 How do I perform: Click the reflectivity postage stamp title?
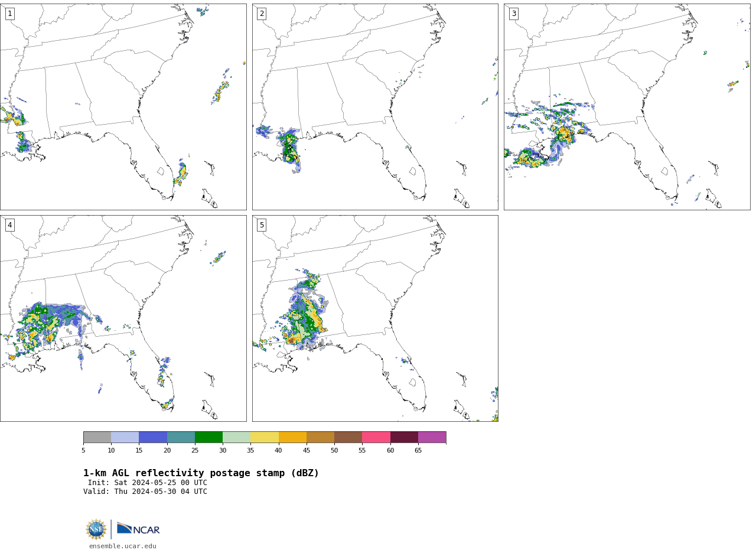click(201, 473)
